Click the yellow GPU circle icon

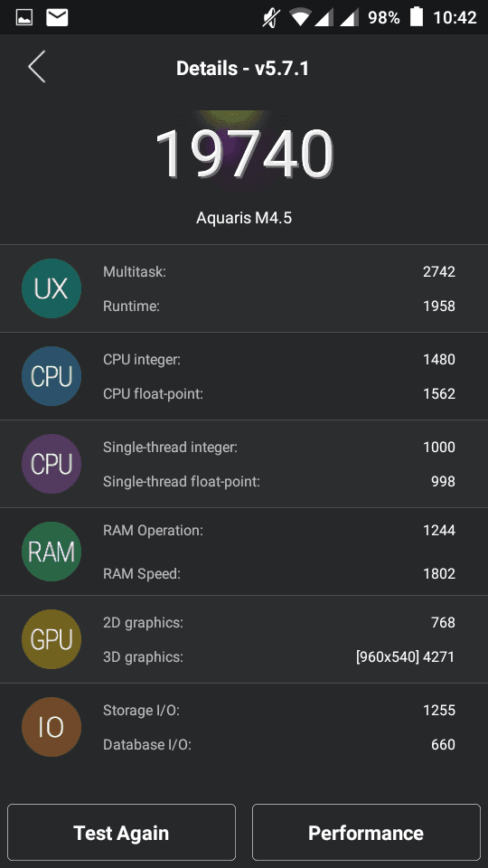52,639
